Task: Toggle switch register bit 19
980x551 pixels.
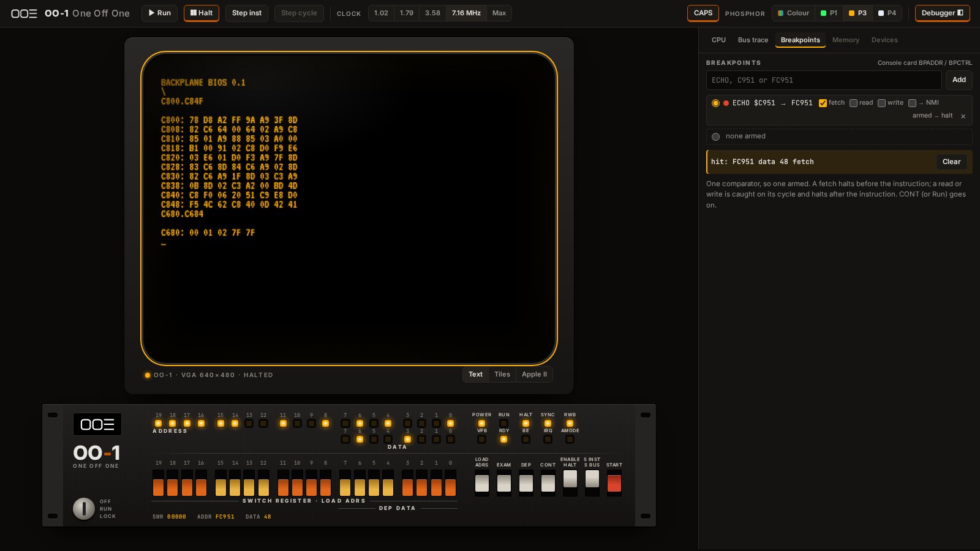Action: [x=159, y=483]
